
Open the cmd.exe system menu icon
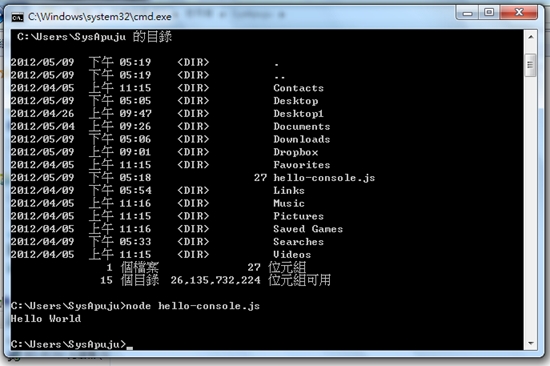17,16
